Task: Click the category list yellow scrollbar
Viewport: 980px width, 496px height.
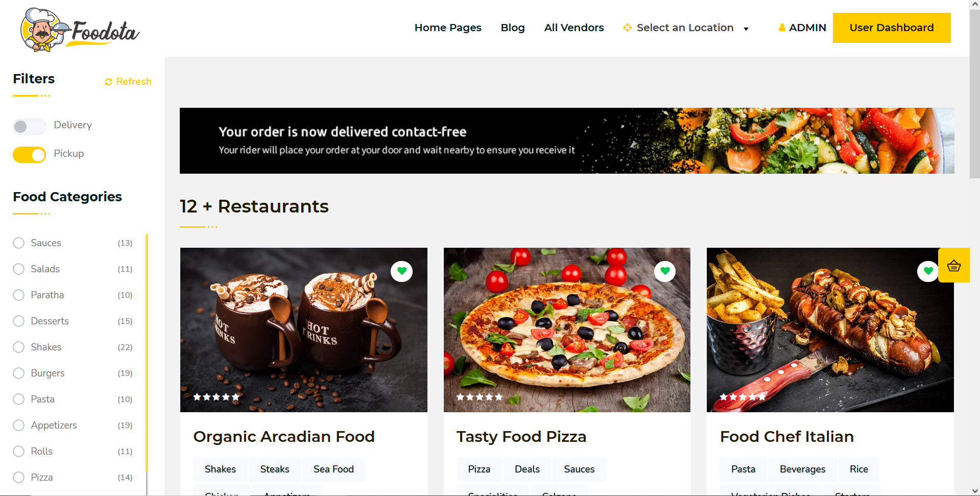Action: click(x=147, y=352)
